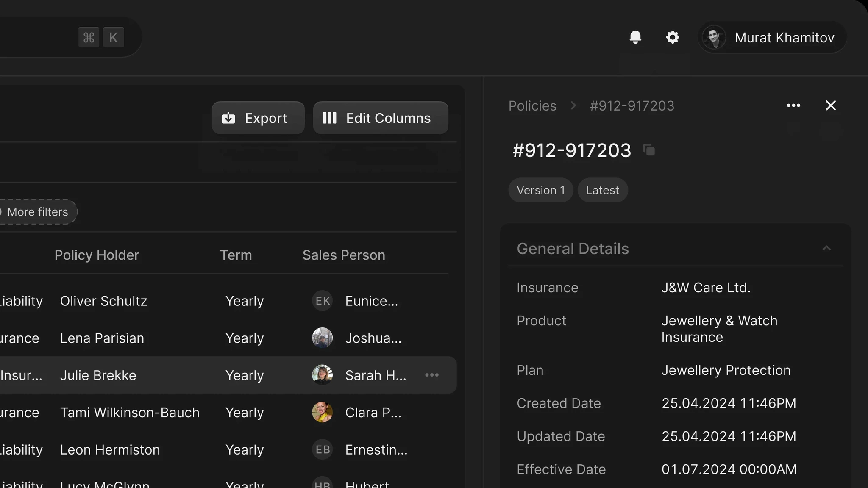Close the policy details panel
The image size is (868, 488).
tap(831, 105)
